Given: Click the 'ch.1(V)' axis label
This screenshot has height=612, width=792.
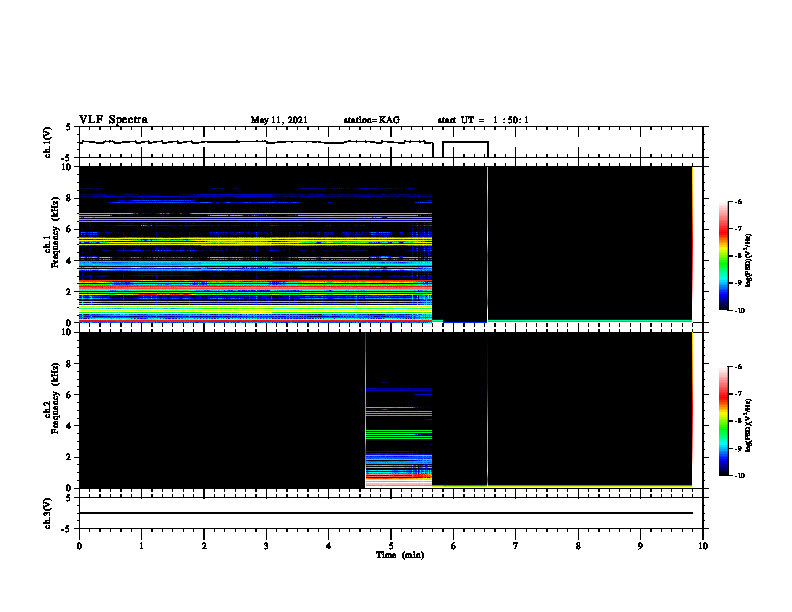Looking at the screenshot, I should pyautogui.click(x=47, y=142).
